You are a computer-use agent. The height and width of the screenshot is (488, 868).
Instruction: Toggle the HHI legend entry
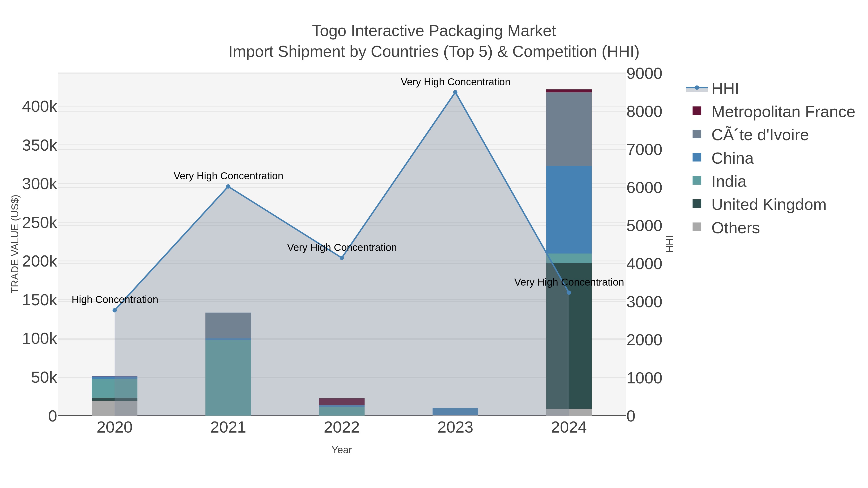712,89
